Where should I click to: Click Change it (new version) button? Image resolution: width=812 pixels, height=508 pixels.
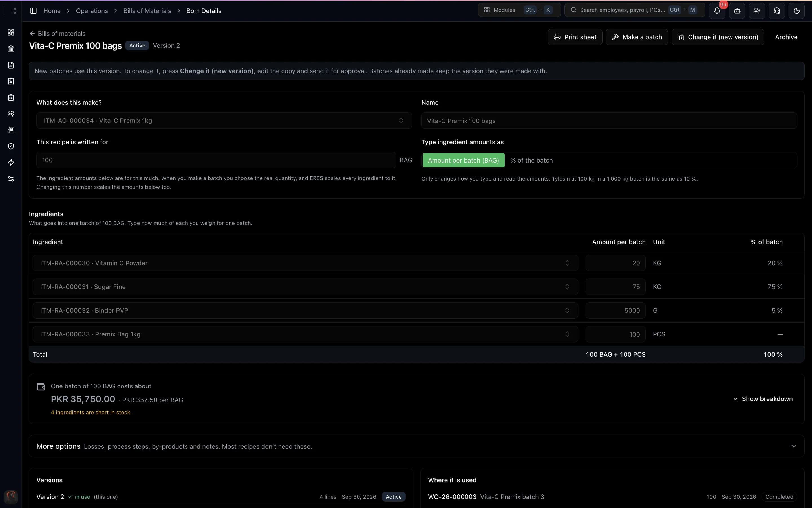(x=718, y=37)
